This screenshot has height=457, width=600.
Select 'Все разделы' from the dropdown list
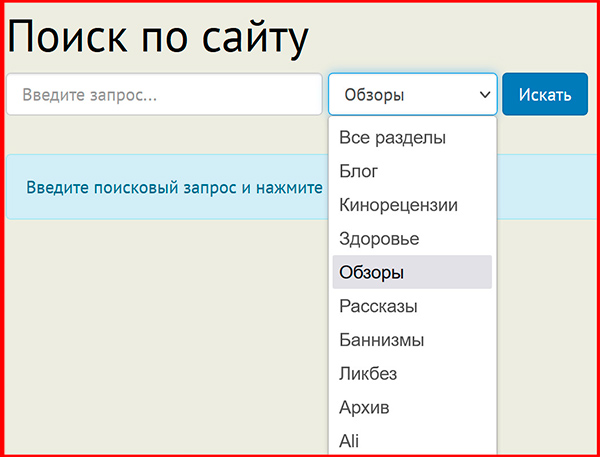click(x=392, y=137)
